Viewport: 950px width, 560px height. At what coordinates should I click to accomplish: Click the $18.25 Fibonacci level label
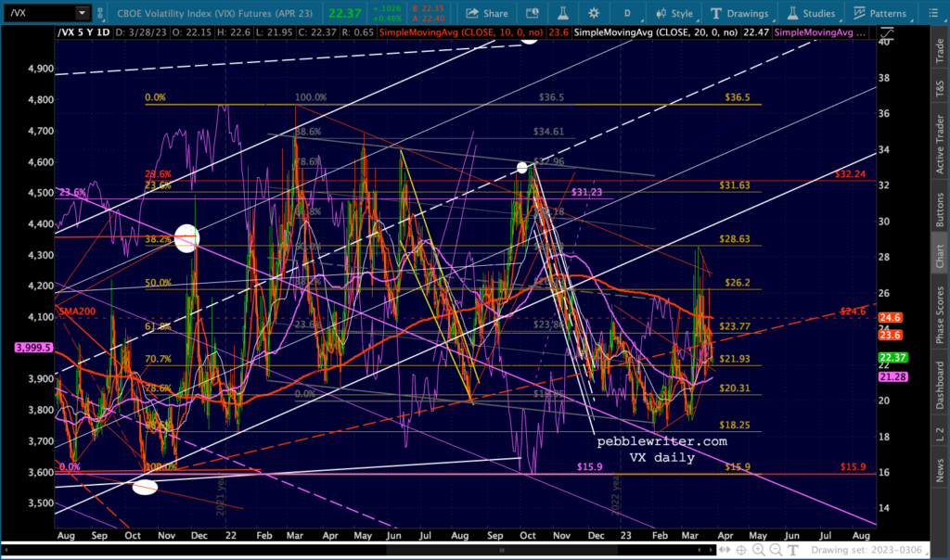pos(735,425)
